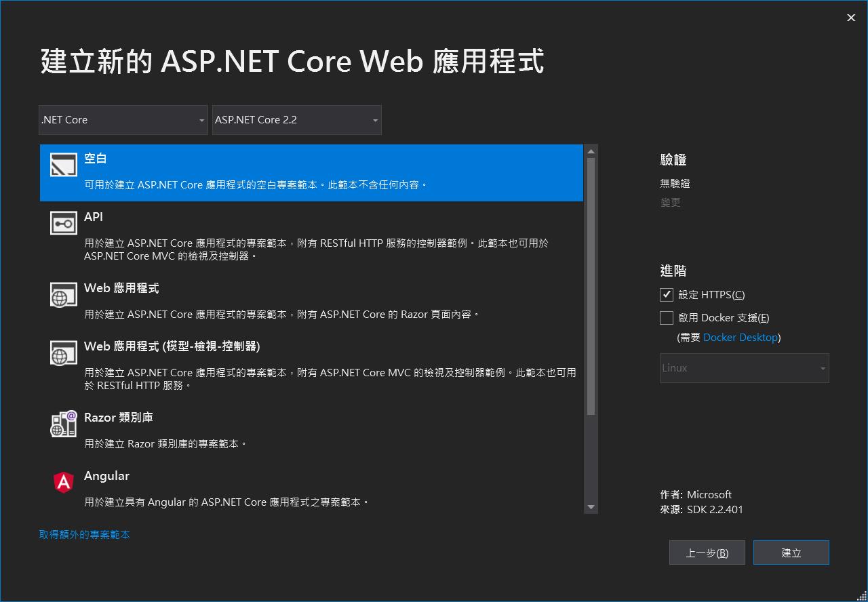The height and width of the screenshot is (602, 868).
Task: Click the Razor 類別庫 description text
Action: click(165, 444)
